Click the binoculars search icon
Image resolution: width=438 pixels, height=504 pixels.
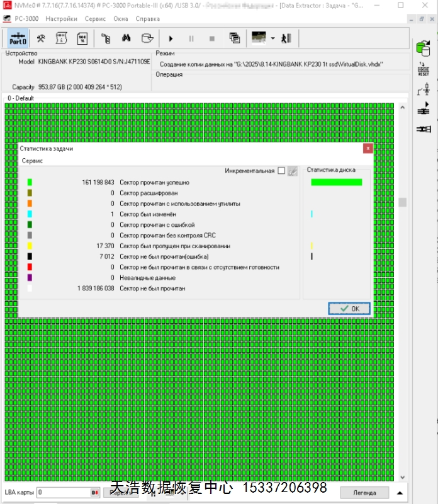[x=126, y=38]
